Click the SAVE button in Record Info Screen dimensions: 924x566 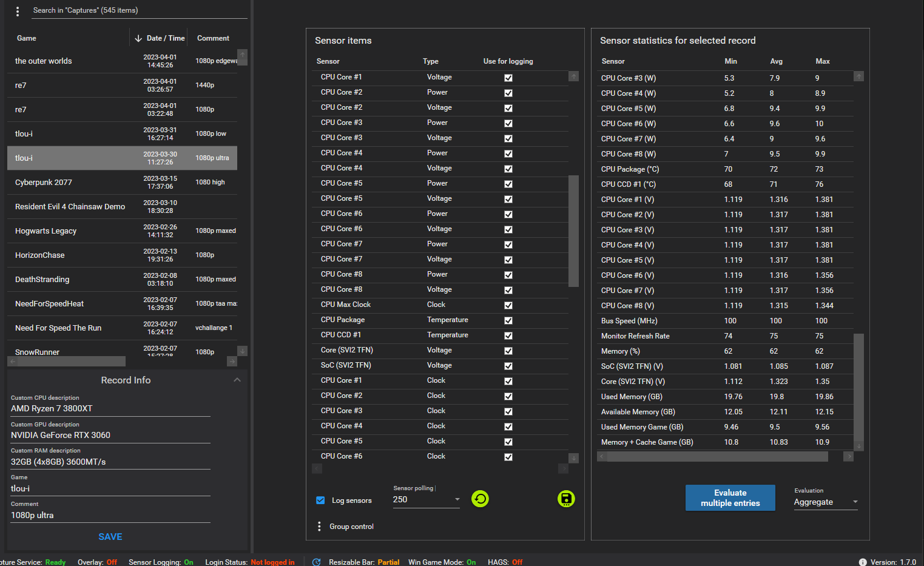point(110,537)
